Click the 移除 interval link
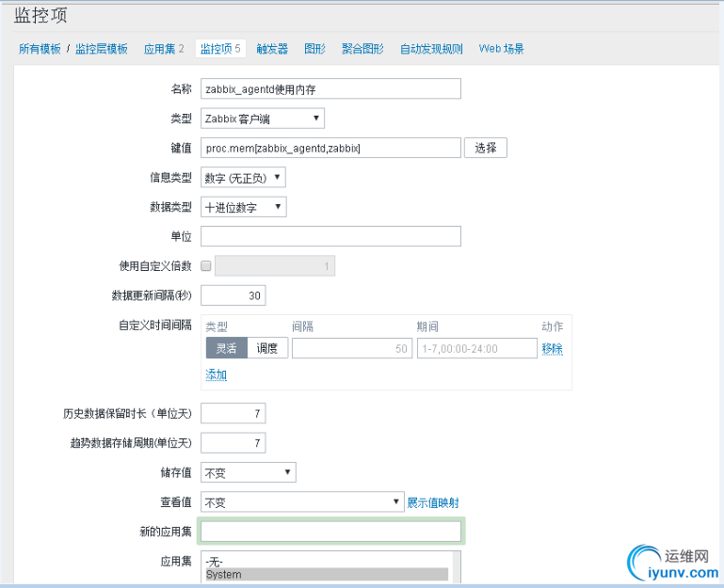 pos(553,349)
